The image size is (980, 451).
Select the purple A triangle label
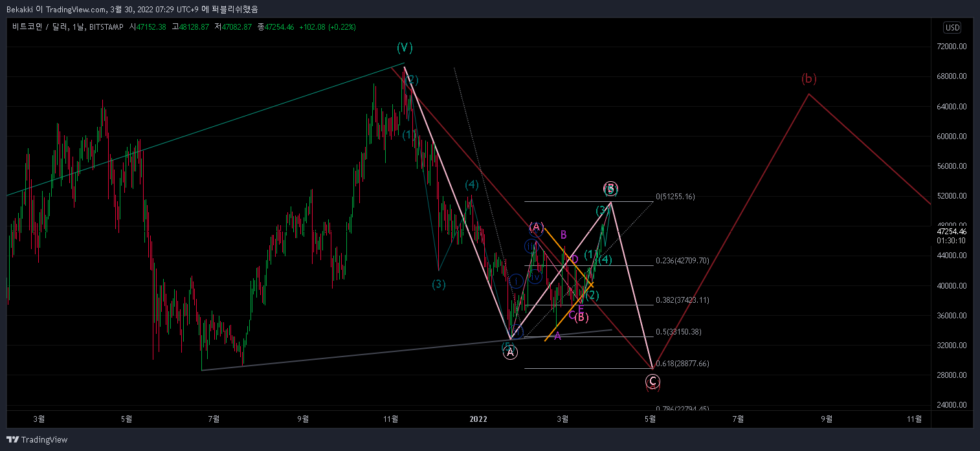tap(557, 336)
